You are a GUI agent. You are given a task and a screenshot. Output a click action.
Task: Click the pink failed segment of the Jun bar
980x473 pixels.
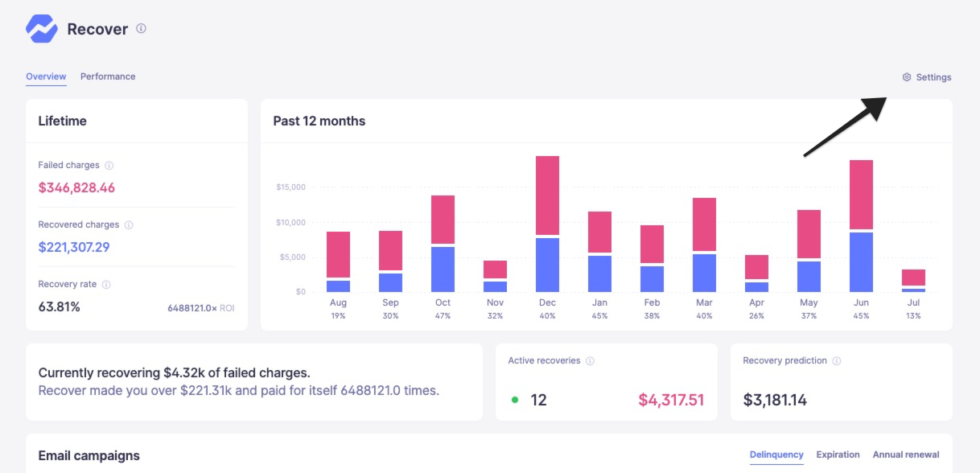861,195
